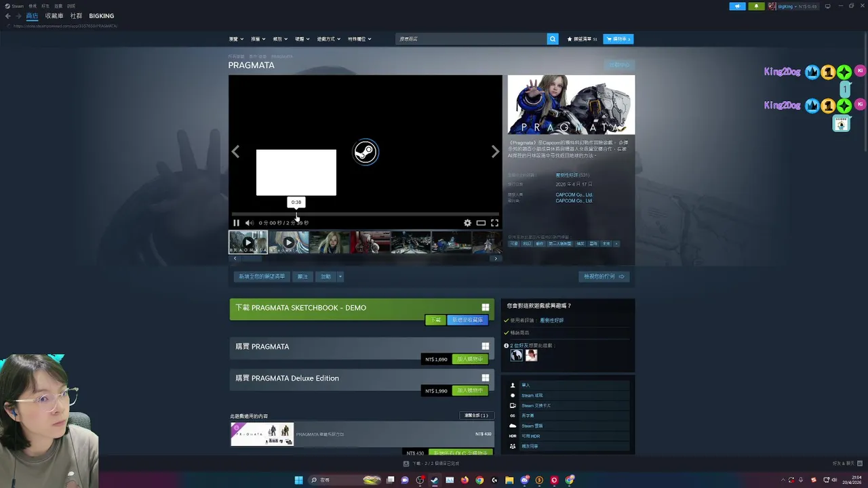Open first friend's avatar who wants game
The width and height of the screenshot is (868, 488).
point(517,355)
